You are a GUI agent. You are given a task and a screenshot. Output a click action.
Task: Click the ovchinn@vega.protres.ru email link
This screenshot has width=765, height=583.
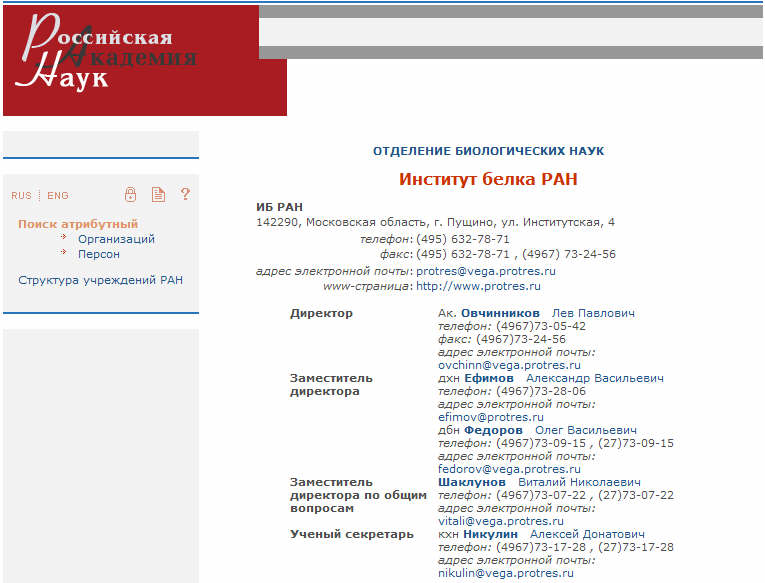(x=509, y=365)
